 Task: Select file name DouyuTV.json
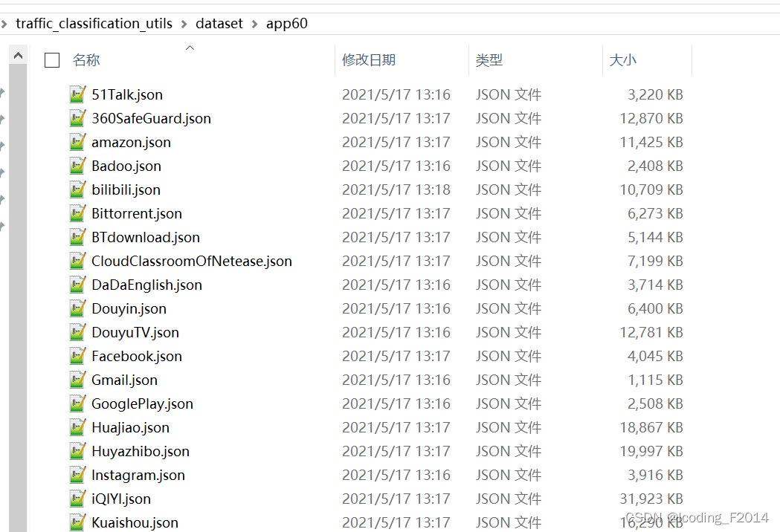tap(135, 333)
